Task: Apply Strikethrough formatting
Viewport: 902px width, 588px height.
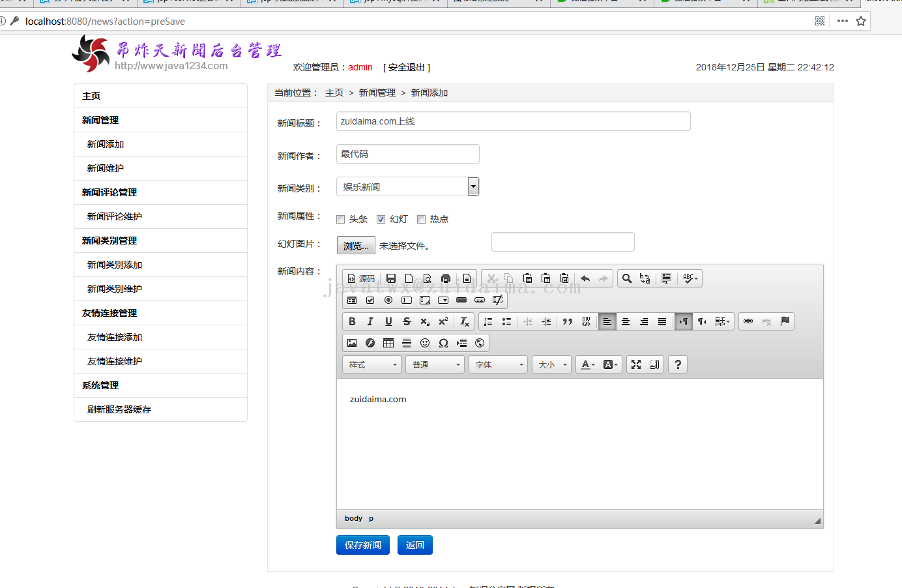Action: click(407, 321)
